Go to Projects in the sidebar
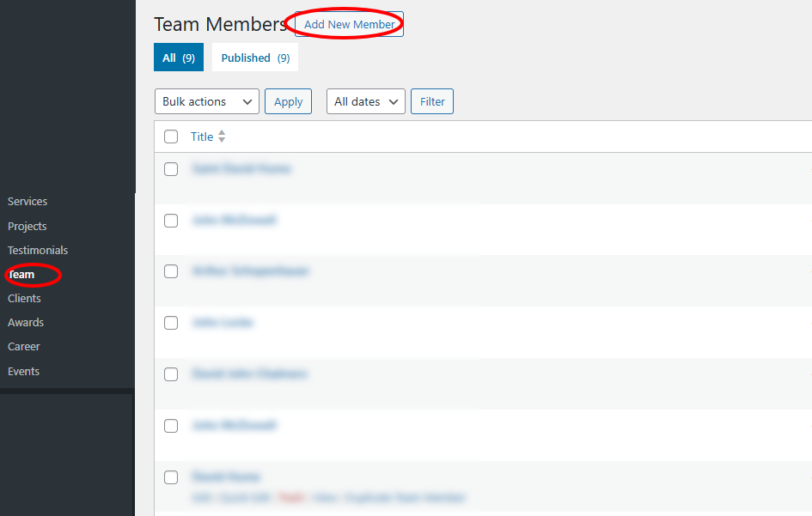 coord(27,226)
